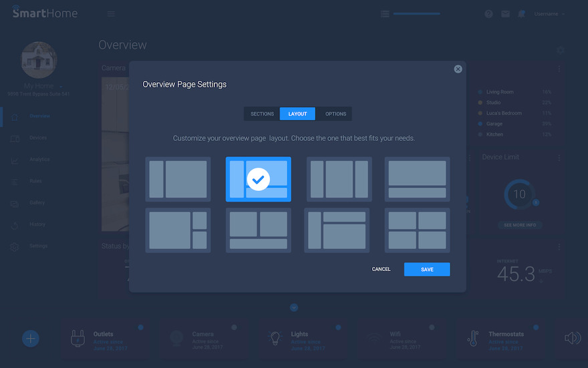Toggle the Lights status dot
588x368 pixels.
[x=338, y=327]
